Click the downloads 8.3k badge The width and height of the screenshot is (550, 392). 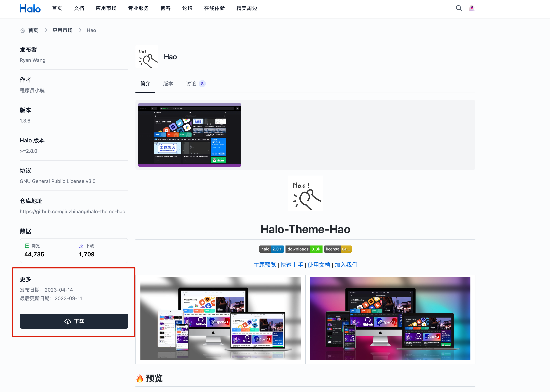point(304,249)
